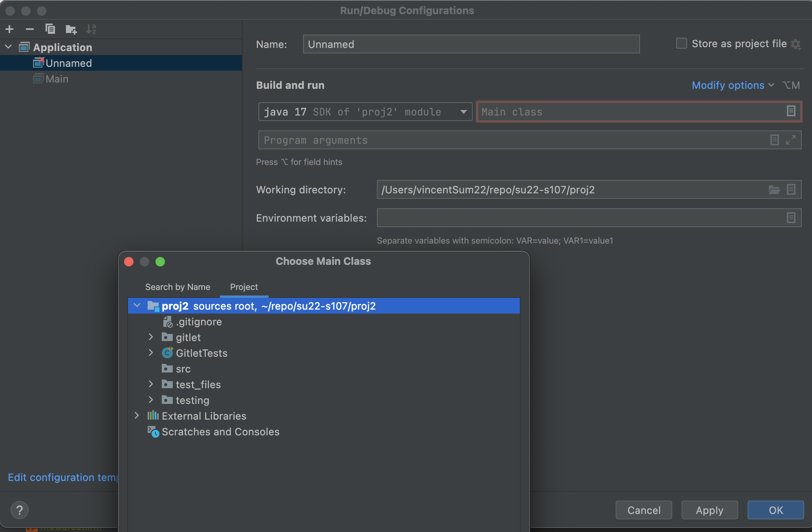This screenshot has width=812, height=532.
Task: Expand the gitlet folder in the project tree
Action: [x=151, y=337]
